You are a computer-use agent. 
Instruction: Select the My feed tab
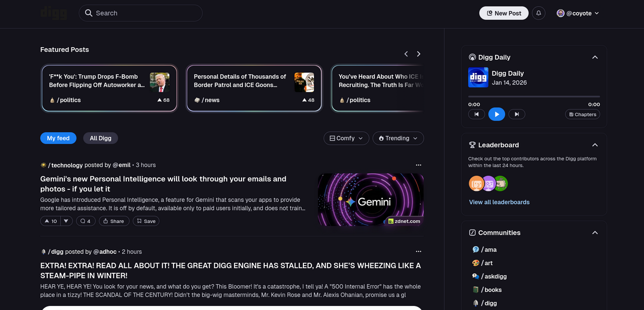(x=58, y=138)
